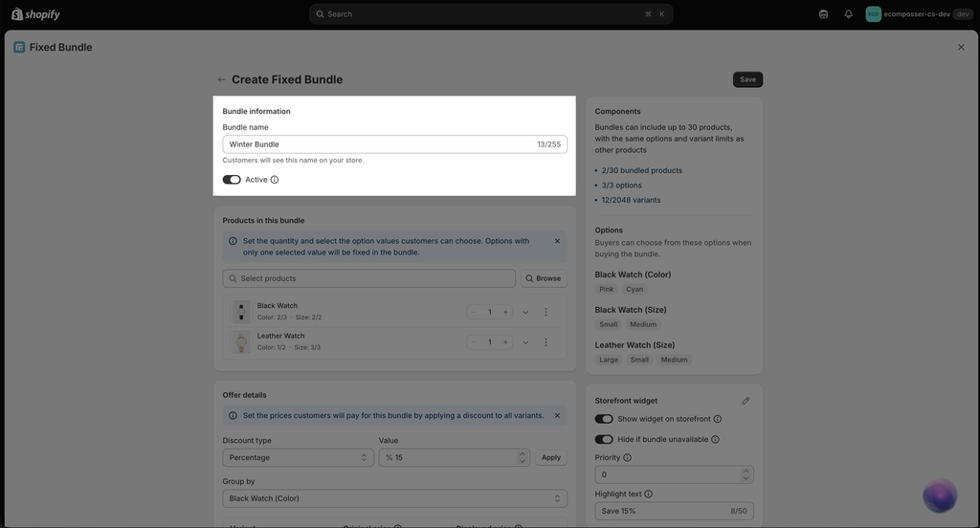Open the Discount type Percentage dropdown
Image resolution: width=980 pixels, height=528 pixels.
click(x=299, y=457)
